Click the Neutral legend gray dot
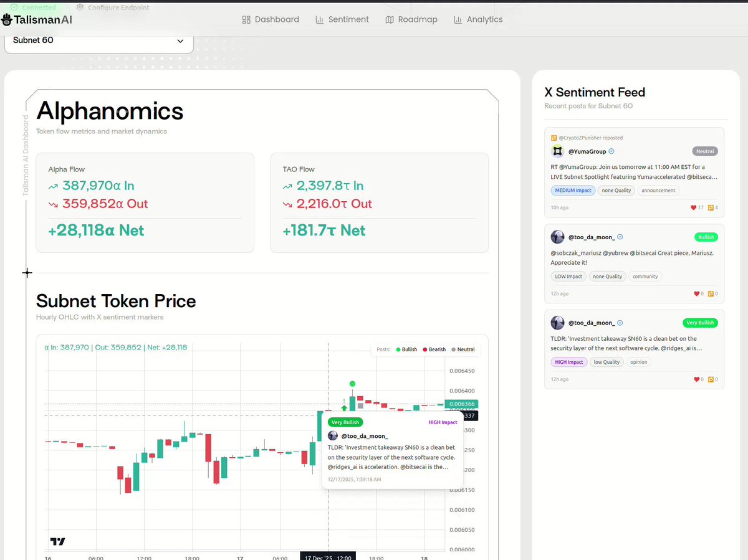Image resolution: width=748 pixels, height=560 pixels. click(453, 349)
